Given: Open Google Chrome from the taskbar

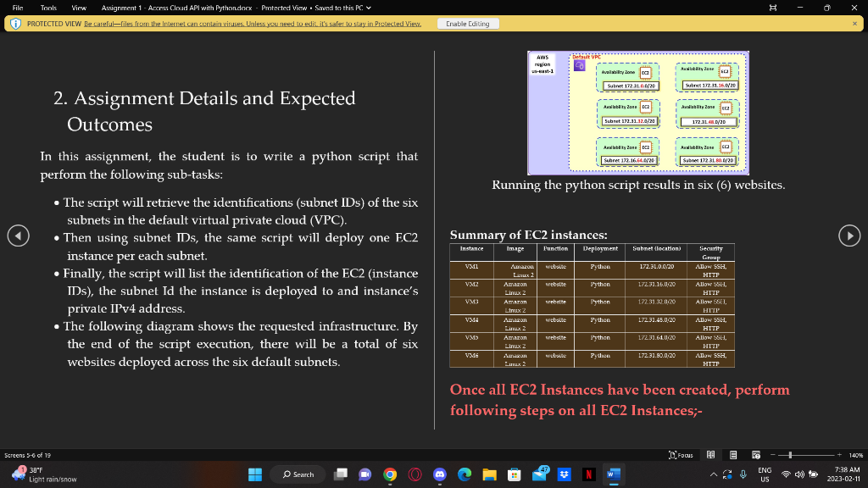Looking at the screenshot, I should (x=389, y=474).
